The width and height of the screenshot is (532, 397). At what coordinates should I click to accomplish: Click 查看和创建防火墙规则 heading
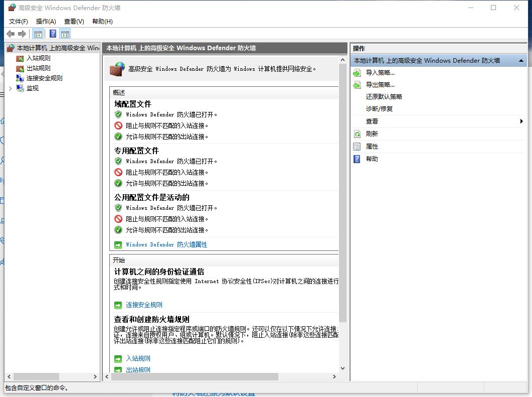(151, 319)
